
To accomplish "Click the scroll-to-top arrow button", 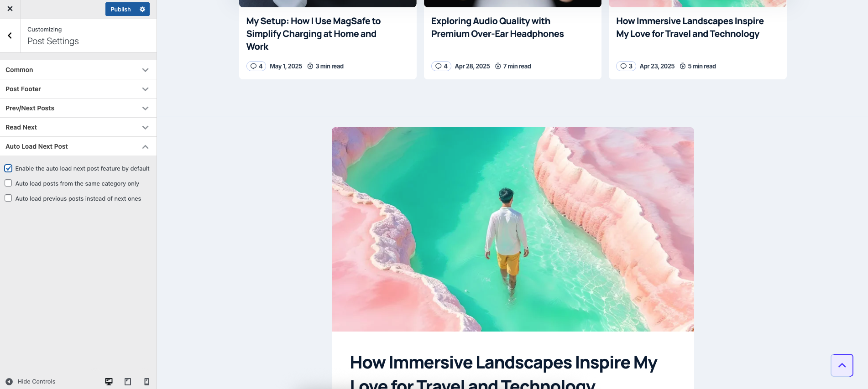I will point(842,365).
